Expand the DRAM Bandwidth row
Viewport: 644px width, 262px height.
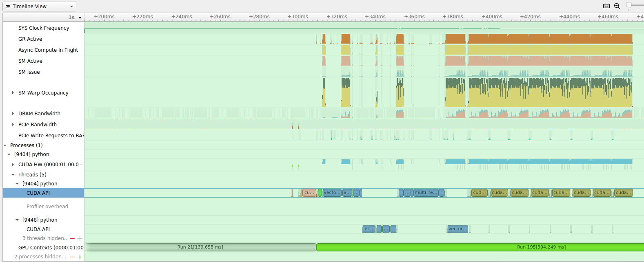(x=13, y=114)
